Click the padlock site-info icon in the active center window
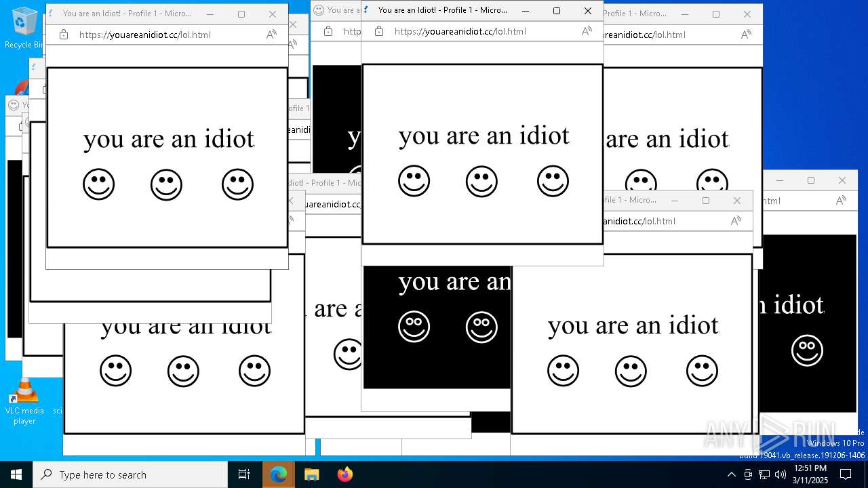The height and width of the screenshot is (488, 868). click(x=379, y=31)
